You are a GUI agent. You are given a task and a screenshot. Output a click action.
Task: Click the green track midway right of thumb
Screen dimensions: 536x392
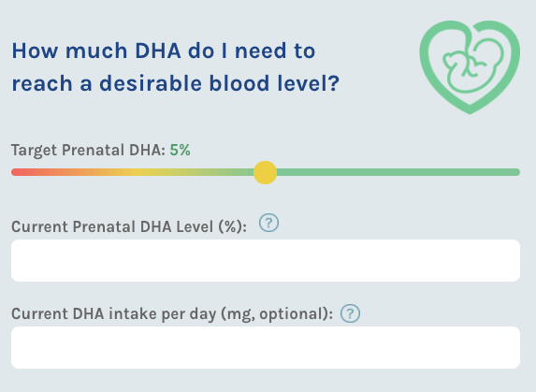[x=398, y=172]
